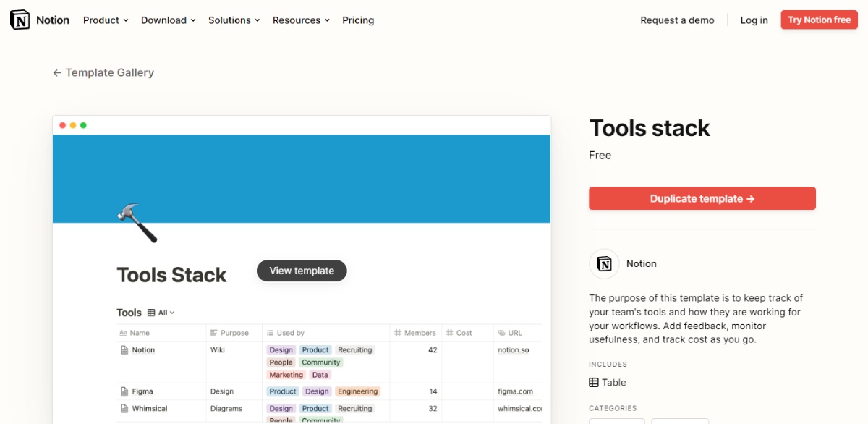
Task: Click the hammer emoji page icon
Action: pyautogui.click(x=137, y=223)
